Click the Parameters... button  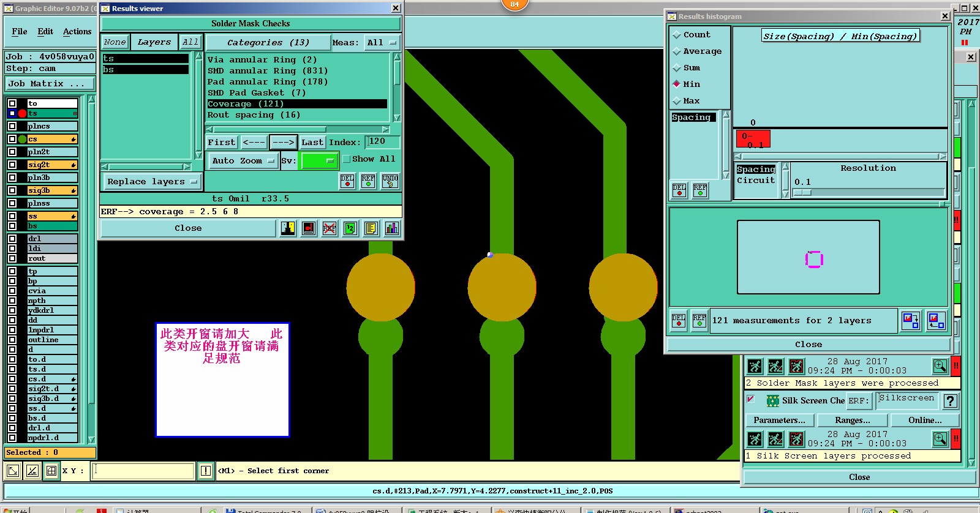[x=779, y=420]
